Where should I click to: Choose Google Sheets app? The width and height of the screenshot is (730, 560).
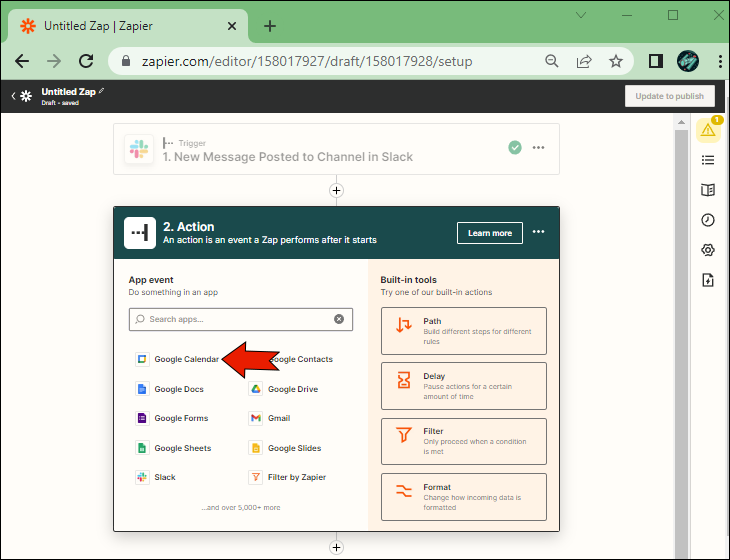(x=173, y=448)
